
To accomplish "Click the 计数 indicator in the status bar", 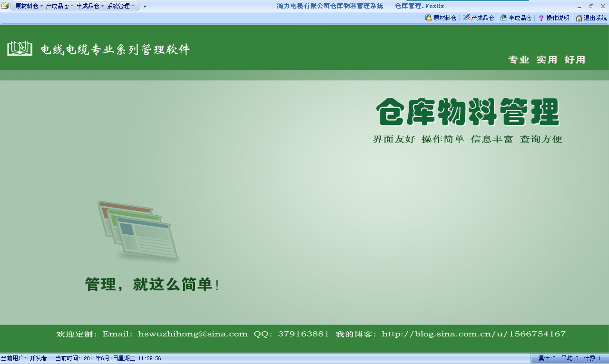I will (592, 358).
